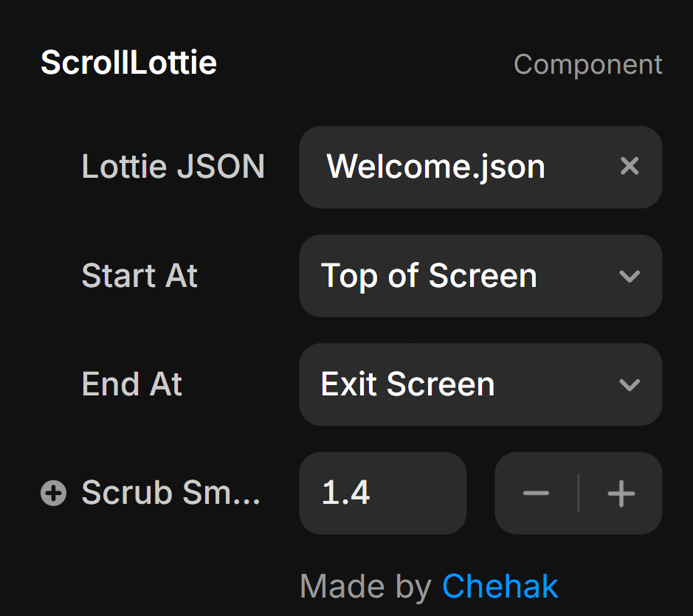Click the plus circle icon beside Scrub Sm...
The width and height of the screenshot is (693, 616).
pos(53,493)
